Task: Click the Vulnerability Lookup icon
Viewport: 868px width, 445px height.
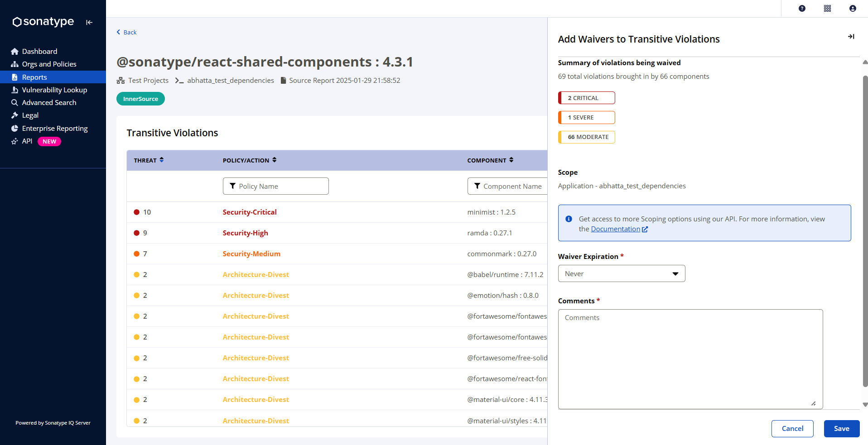Action: [14, 90]
